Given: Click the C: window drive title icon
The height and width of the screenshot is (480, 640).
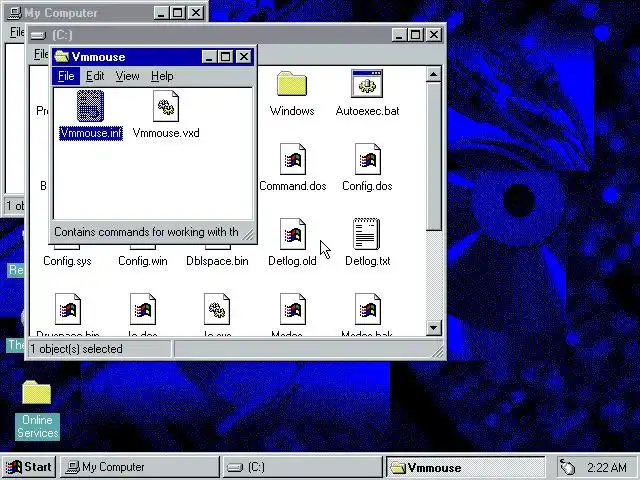Looking at the screenshot, I should pos(38,36).
